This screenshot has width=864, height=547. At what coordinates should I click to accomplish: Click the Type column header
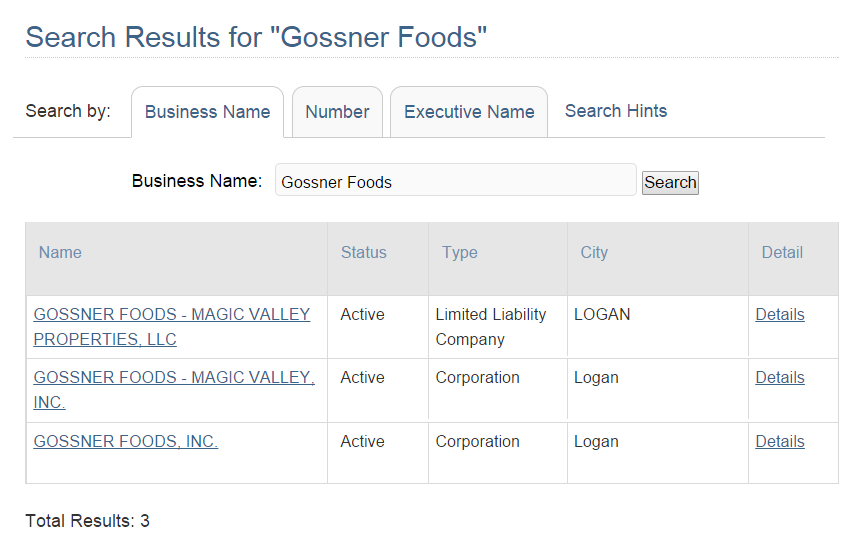(x=459, y=252)
